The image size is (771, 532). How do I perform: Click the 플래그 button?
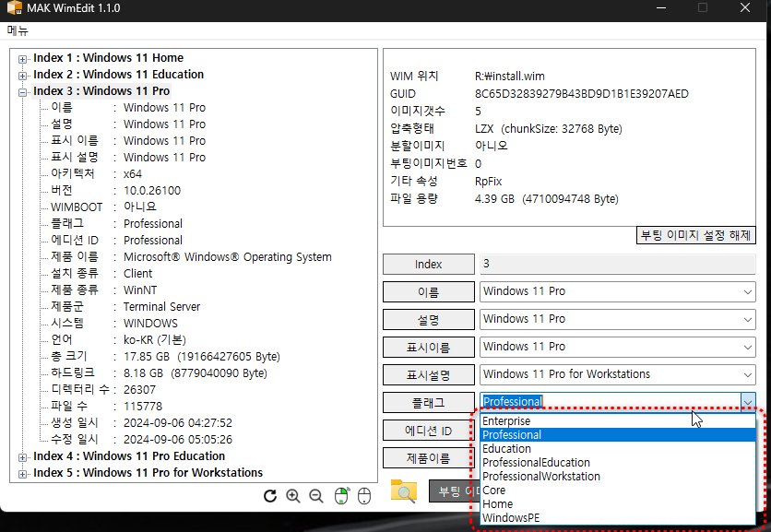click(x=428, y=403)
